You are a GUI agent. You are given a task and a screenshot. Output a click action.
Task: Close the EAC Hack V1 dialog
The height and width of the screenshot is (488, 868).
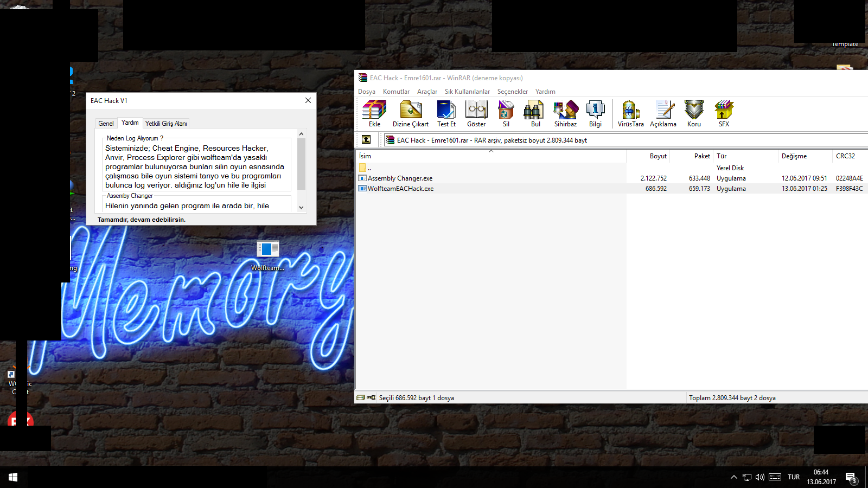[308, 100]
